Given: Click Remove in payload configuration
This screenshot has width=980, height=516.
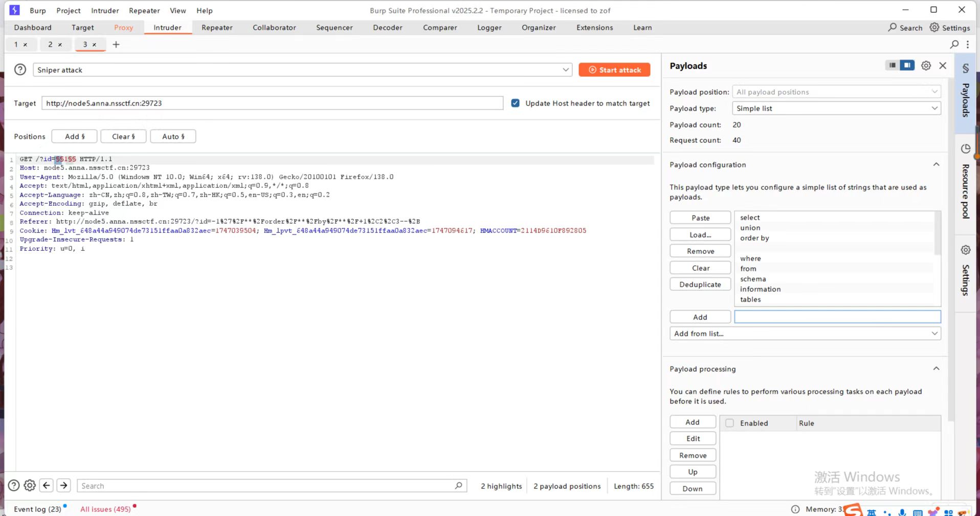Looking at the screenshot, I should (700, 251).
